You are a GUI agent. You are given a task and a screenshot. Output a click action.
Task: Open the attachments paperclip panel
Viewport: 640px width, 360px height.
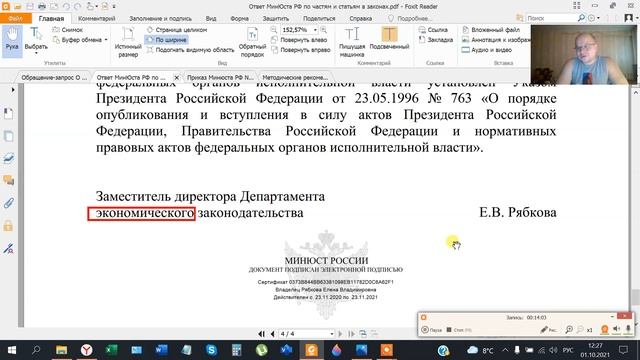pyautogui.click(x=9, y=203)
